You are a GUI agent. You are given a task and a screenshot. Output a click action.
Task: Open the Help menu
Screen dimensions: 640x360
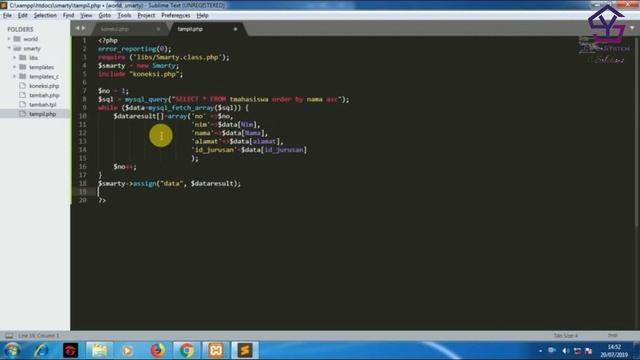click(x=202, y=16)
